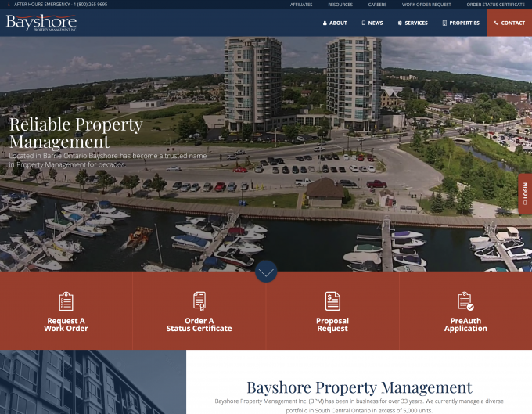Click the person icon next to About
532x414 pixels.
point(325,23)
